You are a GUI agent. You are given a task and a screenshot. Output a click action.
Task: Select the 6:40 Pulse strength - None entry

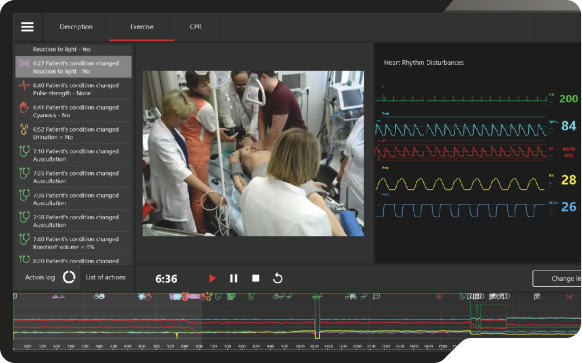pos(73,89)
